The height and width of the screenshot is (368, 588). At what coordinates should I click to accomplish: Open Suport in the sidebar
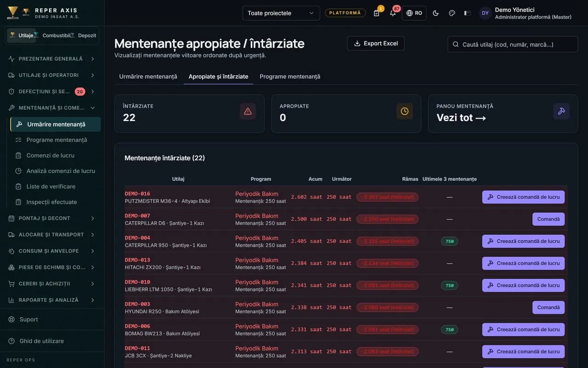(52, 319)
